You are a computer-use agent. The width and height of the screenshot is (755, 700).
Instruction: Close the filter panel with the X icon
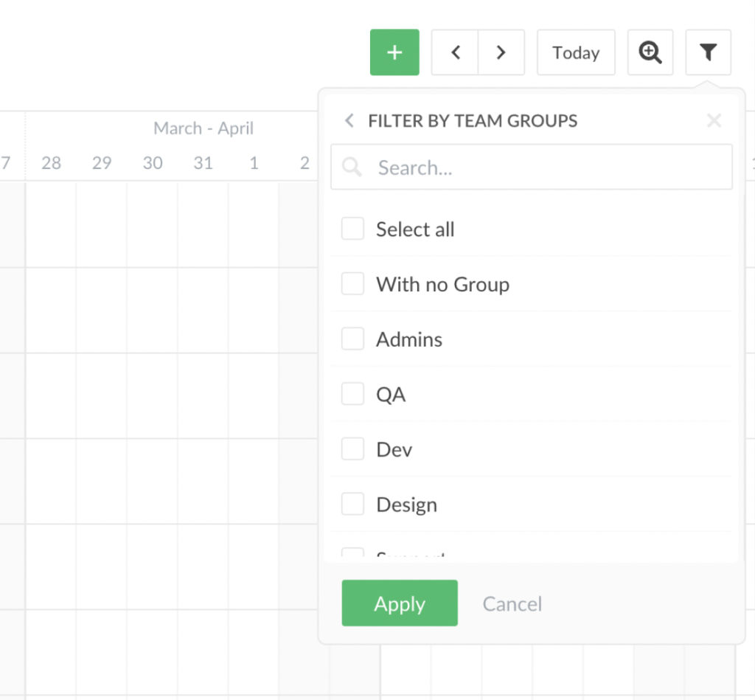pos(714,120)
